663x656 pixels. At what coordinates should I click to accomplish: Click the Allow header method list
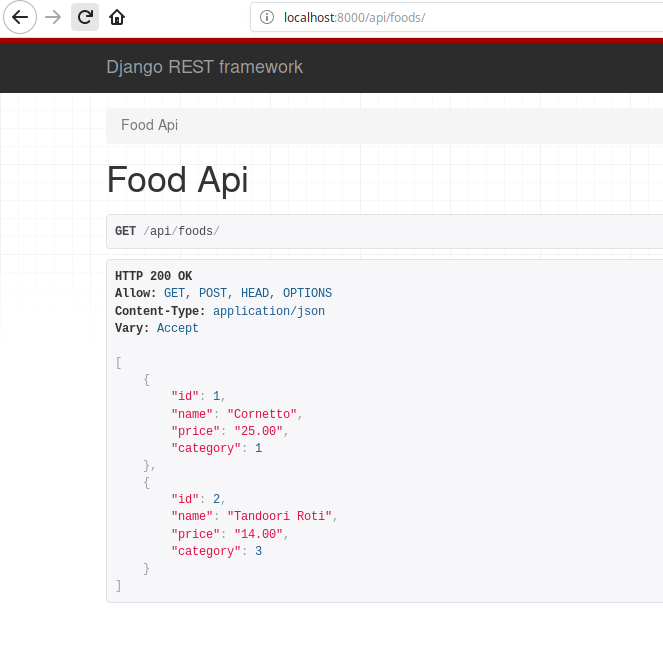(x=248, y=293)
